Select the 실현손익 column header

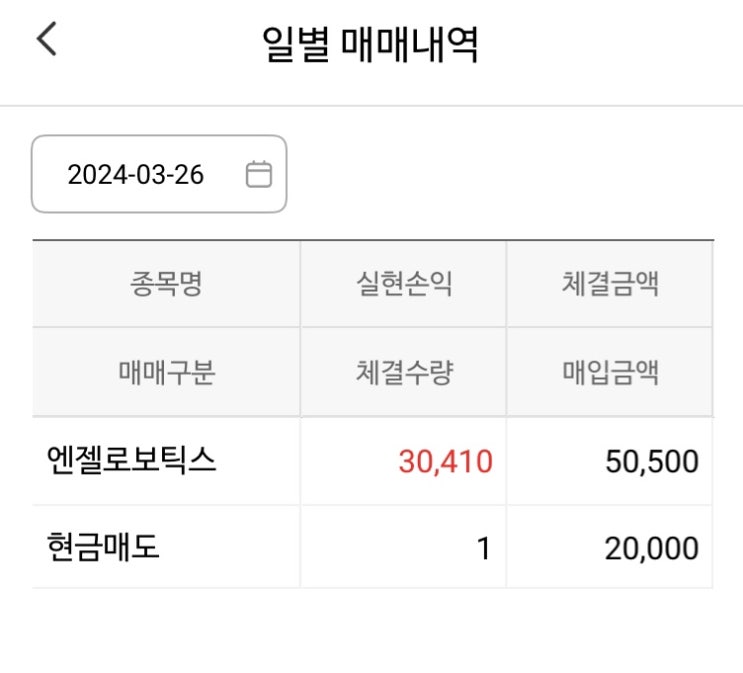(403, 284)
